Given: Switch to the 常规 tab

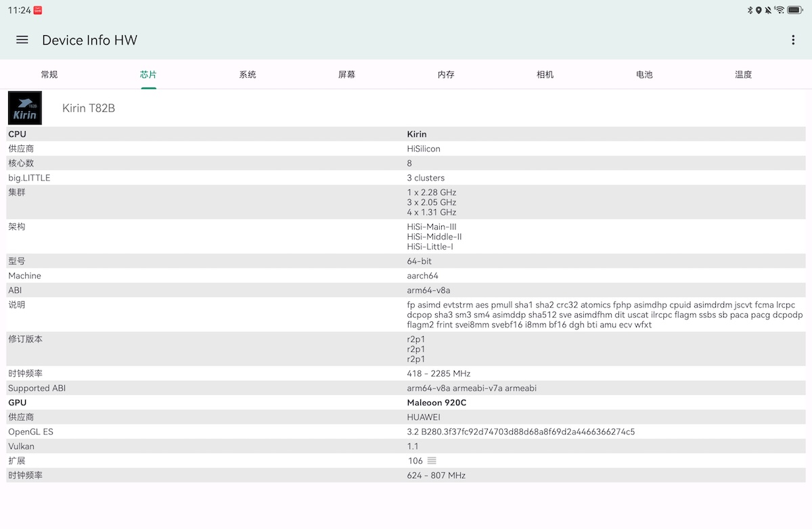Looking at the screenshot, I should click(49, 74).
